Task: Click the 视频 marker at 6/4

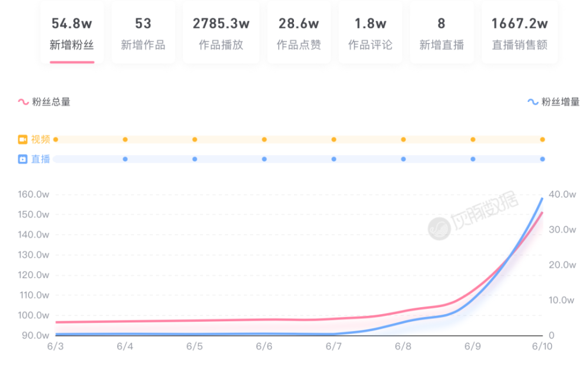Action: coord(125,139)
